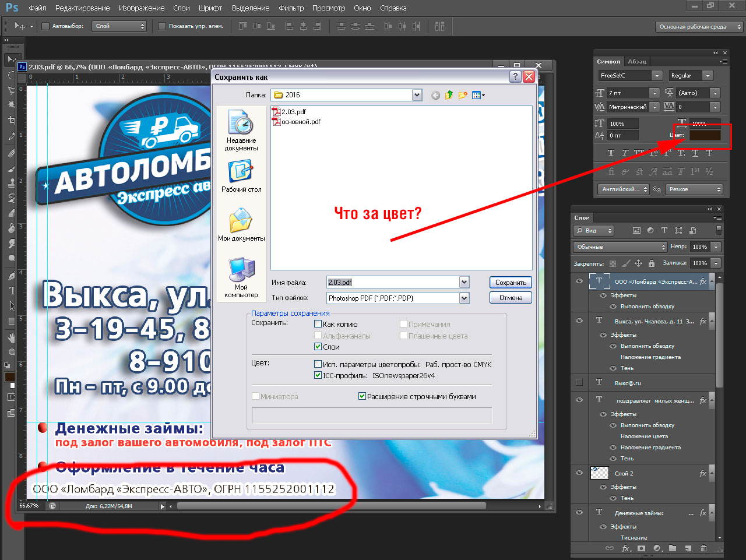Go back to previous folder in Save dialog
Screen dimensions: 746x560
tap(435, 95)
